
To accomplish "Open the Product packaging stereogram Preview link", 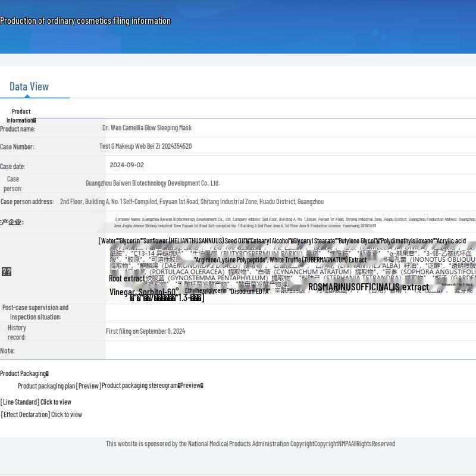I will pos(152,386).
